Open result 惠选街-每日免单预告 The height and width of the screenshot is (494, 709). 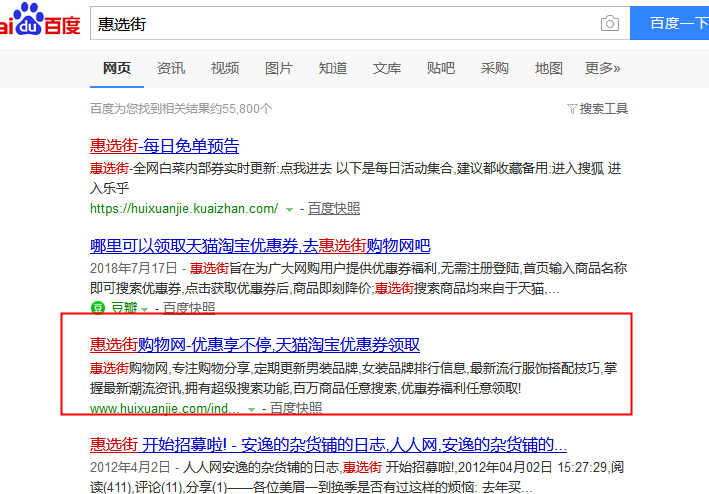164,146
